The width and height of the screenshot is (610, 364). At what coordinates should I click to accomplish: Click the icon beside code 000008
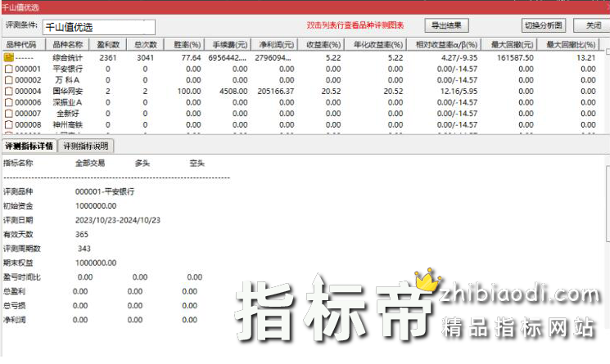click(8, 124)
